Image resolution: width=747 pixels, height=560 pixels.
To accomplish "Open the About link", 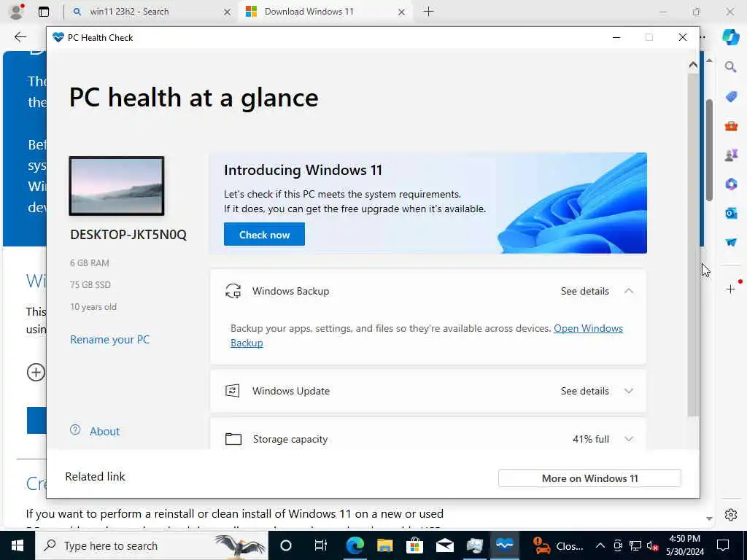I will click(105, 432).
